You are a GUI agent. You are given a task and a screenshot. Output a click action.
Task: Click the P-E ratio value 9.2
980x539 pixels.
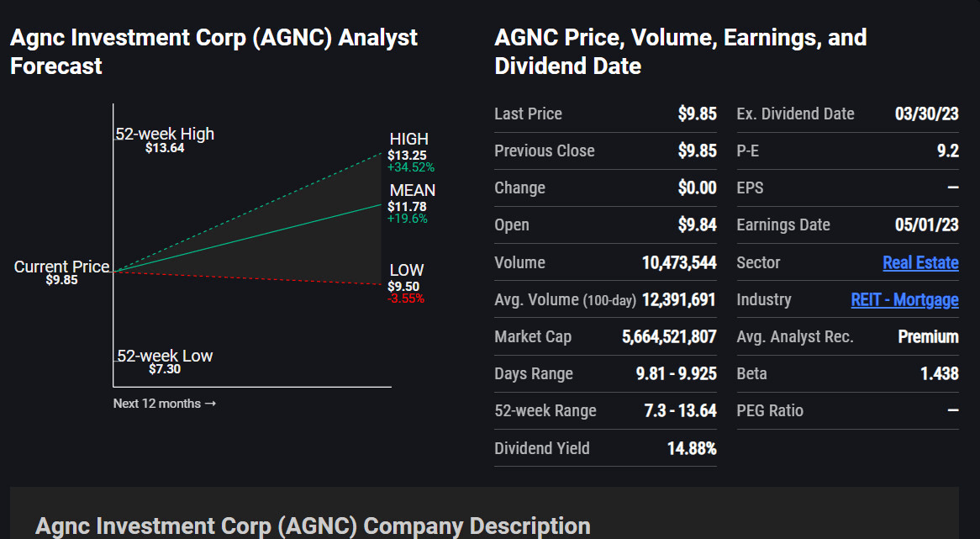click(x=947, y=151)
